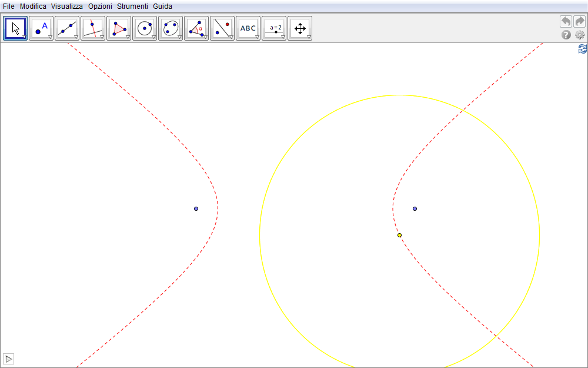
Task: Click the Redo arrow button
Action: (x=580, y=22)
